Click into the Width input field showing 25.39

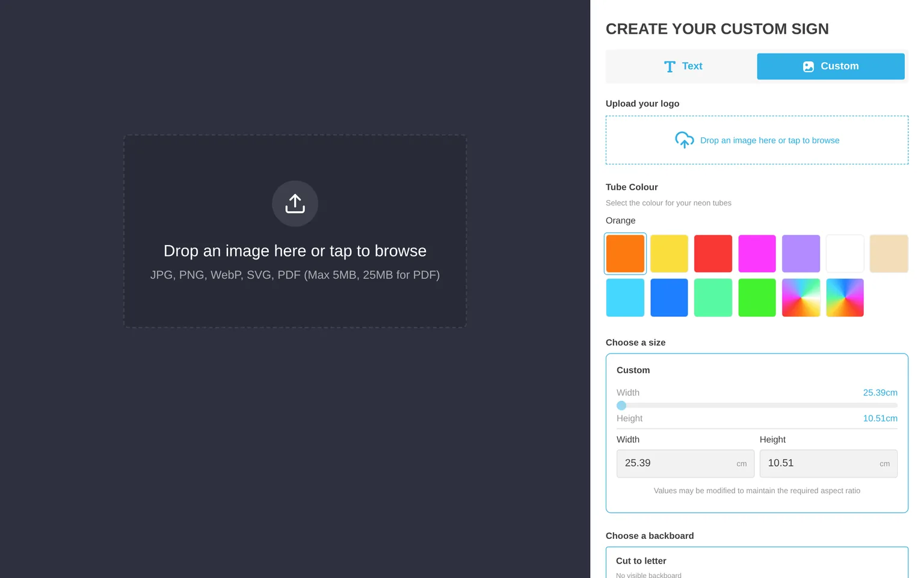pyautogui.click(x=685, y=464)
